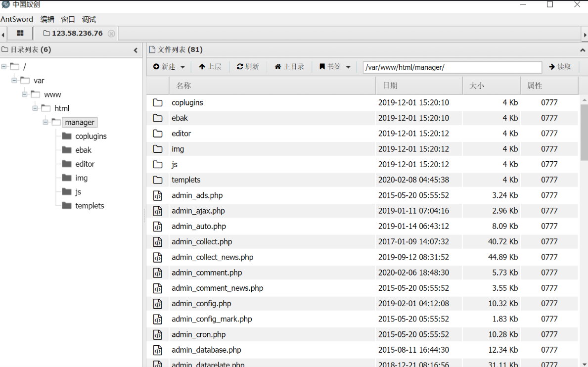Click the AntSword logo in title bar
The width and height of the screenshot is (588, 367).
coord(5,5)
